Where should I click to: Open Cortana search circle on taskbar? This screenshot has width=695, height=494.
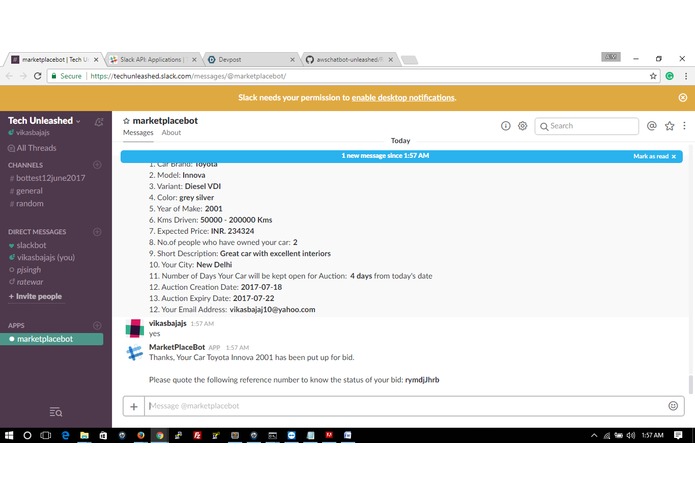[x=27, y=435]
